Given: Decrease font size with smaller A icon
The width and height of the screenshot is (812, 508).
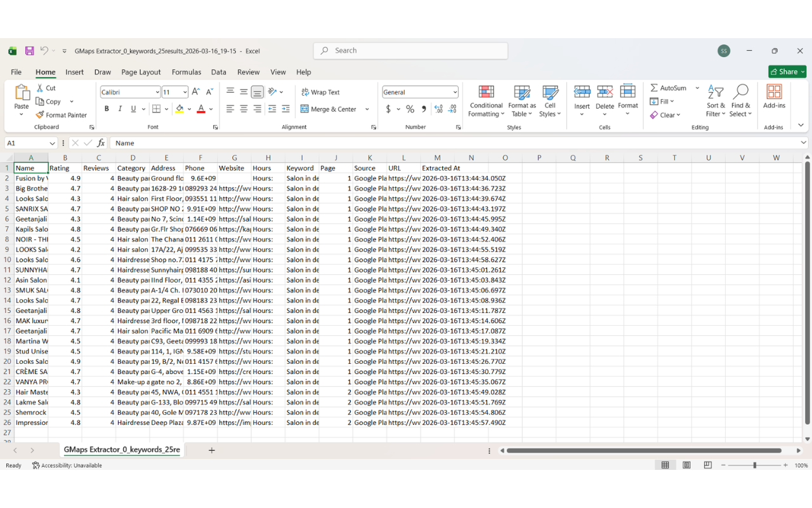Looking at the screenshot, I should 209,92.
